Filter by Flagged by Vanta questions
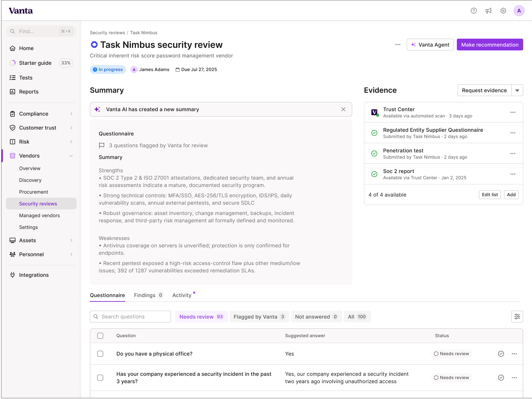This screenshot has width=532, height=399. [259, 317]
